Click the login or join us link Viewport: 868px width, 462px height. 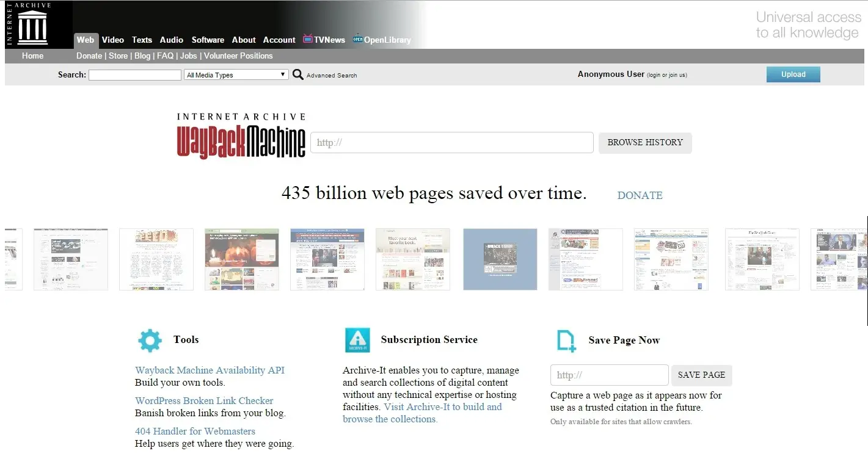[x=668, y=74]
